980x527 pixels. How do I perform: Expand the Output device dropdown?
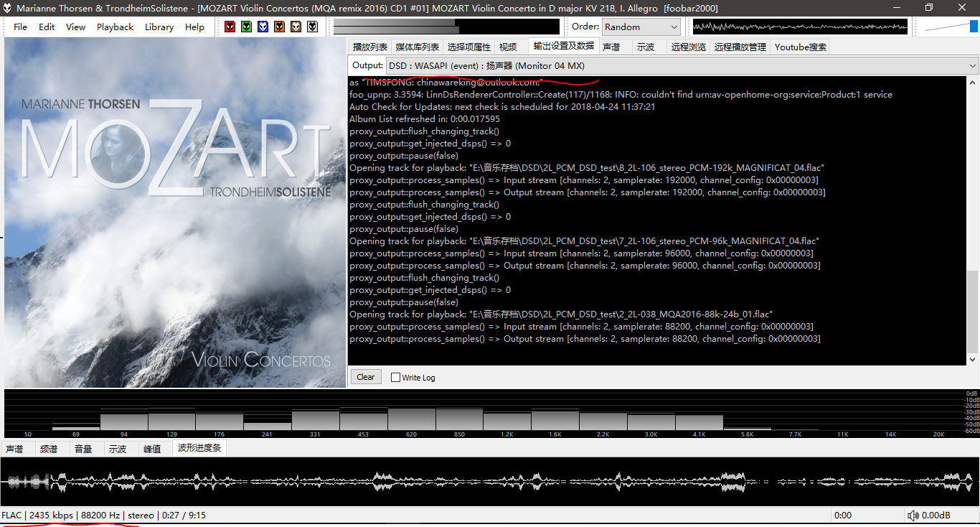click(682, 65)
